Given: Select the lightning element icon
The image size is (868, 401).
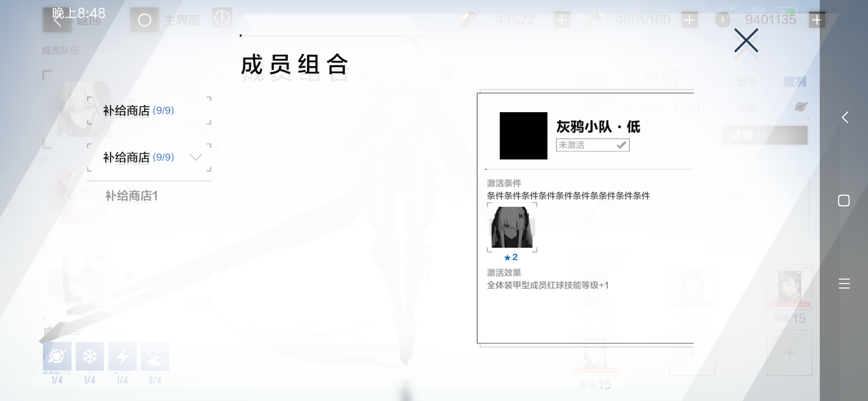Looking at the screenshot, I should [122, 356].
